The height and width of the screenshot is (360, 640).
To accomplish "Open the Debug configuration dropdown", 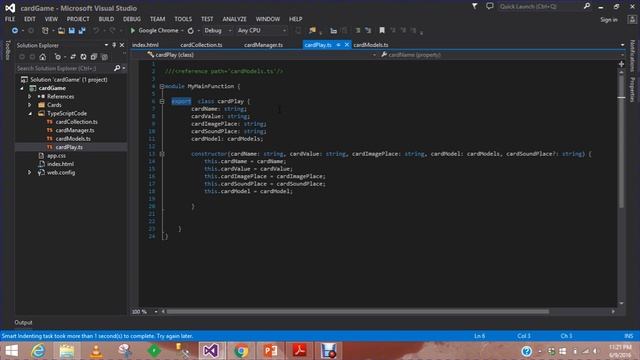I will (230, 31).
